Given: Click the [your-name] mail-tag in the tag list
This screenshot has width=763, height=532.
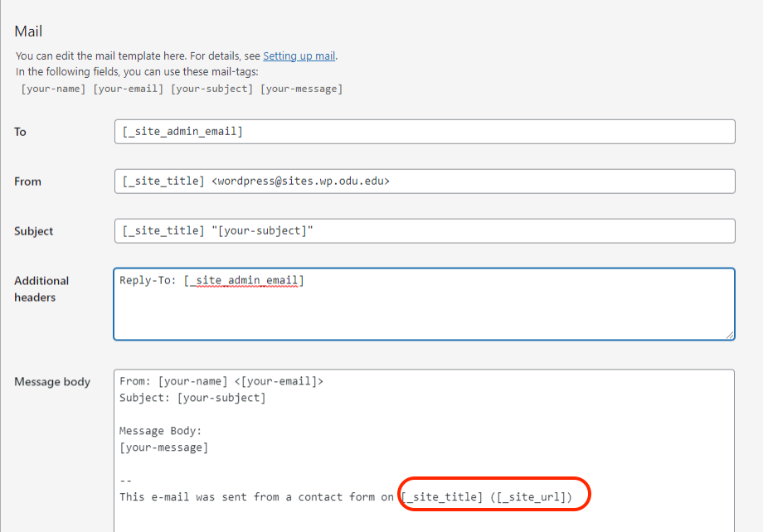Looking at the screenshot, I should (53, 89).
